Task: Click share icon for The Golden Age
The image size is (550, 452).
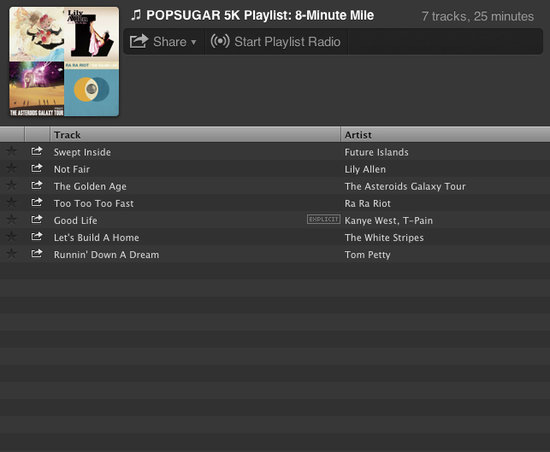Action: coord(37,185)
